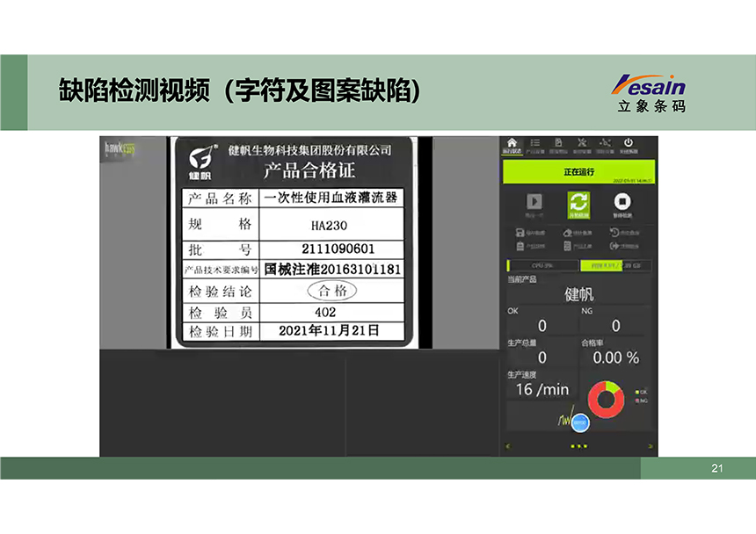
Task: Click the white round stop button
Action: pyautogui.click(x=622, y=205)
